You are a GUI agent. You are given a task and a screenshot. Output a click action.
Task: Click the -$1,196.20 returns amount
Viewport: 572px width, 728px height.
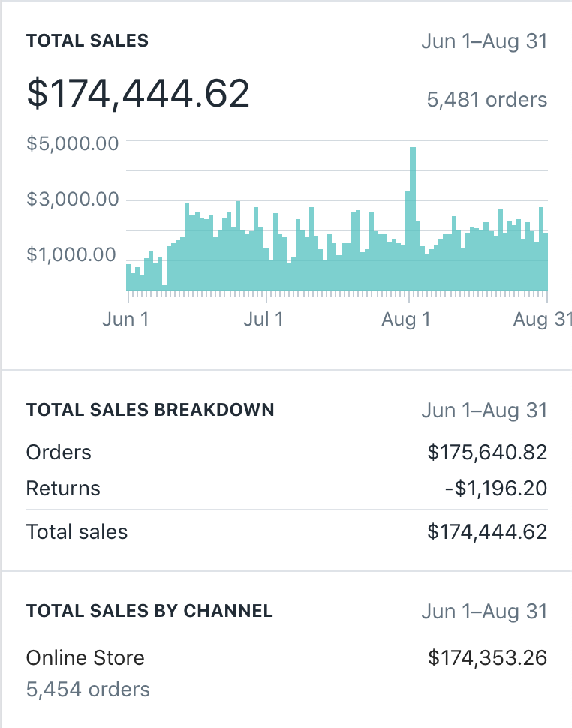495,489
